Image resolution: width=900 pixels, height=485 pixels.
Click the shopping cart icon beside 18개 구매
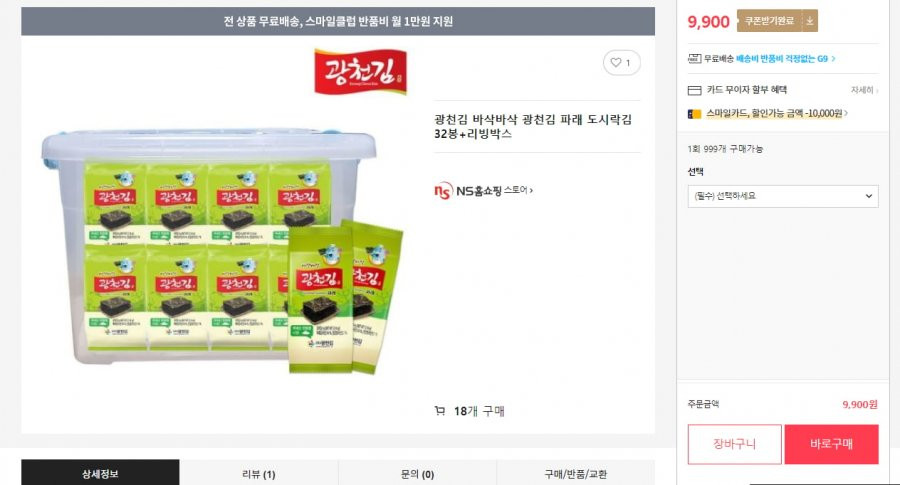[440, 411]
